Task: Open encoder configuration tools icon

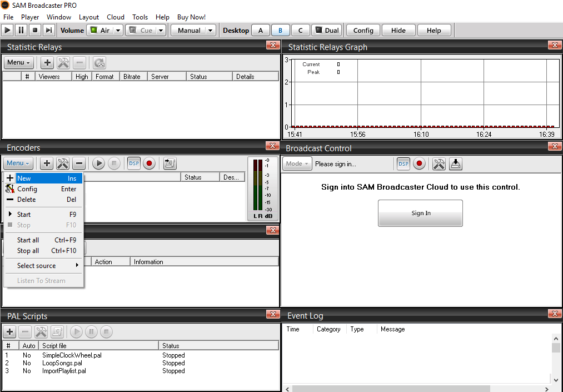Action: (63, 163)
